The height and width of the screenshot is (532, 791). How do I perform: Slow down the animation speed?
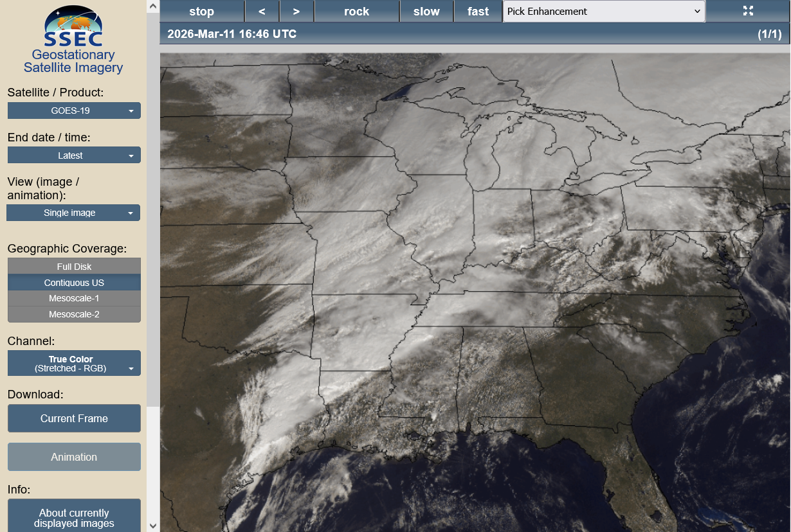click(426, 12)
